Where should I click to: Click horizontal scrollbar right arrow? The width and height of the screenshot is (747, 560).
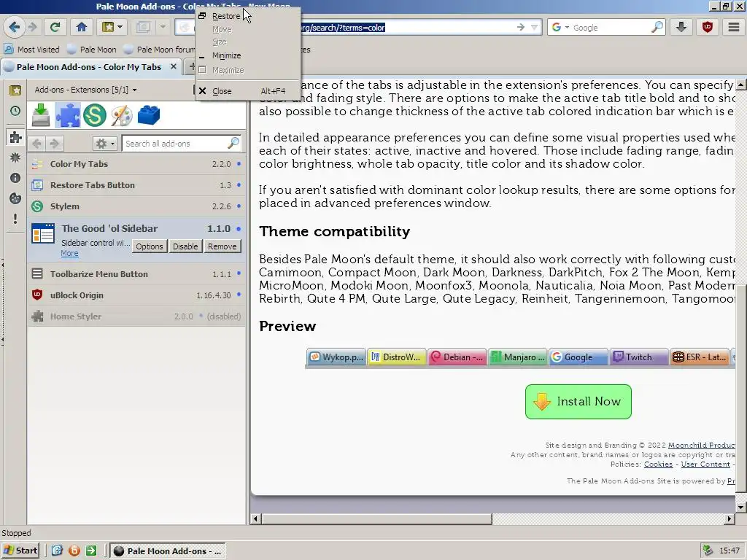pos(729,518)
